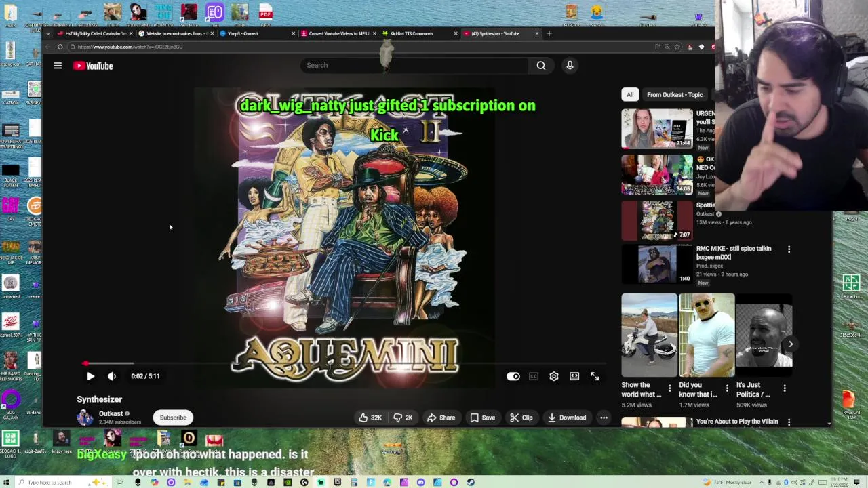Subscribe to the Outkast channel
This screenshot has width=868, height=488.
[173, 418]
